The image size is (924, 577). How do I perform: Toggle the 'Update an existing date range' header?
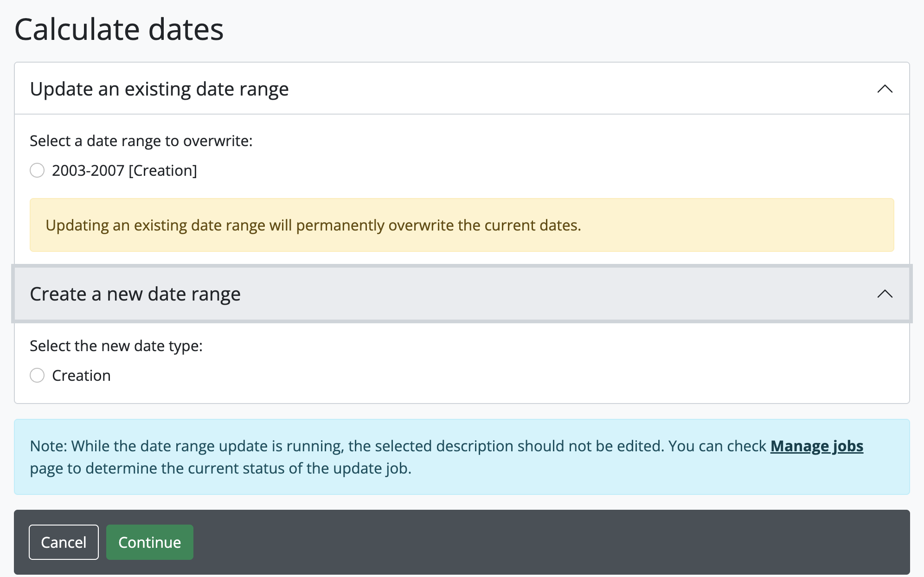(159, 89)
